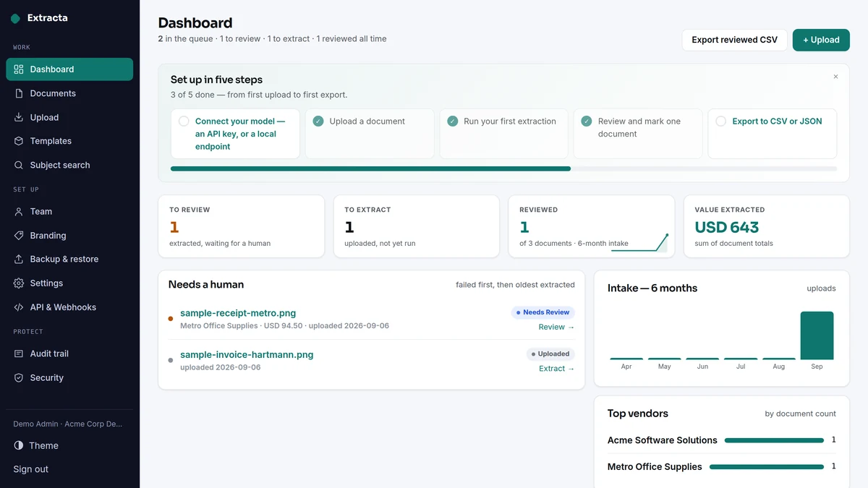
Task: Click the Apr bar in the intake chart
Action: click(x=626, y=359)
